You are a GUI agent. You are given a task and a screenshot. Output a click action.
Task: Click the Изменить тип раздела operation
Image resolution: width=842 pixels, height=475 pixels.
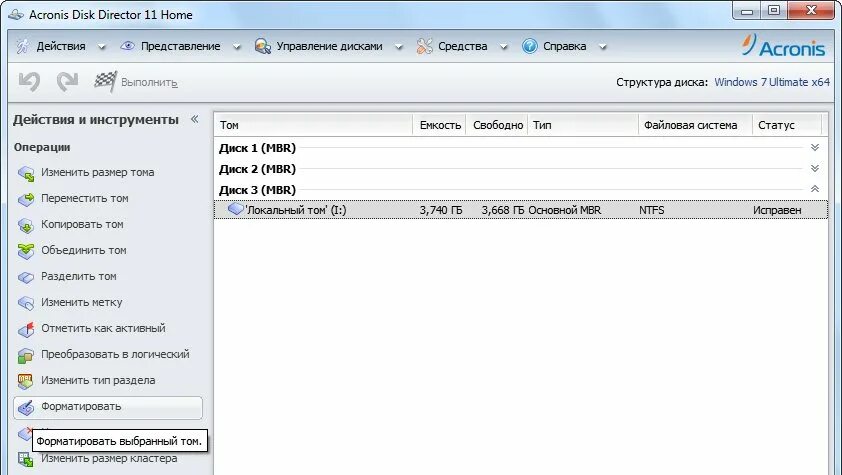pos(98,380)
